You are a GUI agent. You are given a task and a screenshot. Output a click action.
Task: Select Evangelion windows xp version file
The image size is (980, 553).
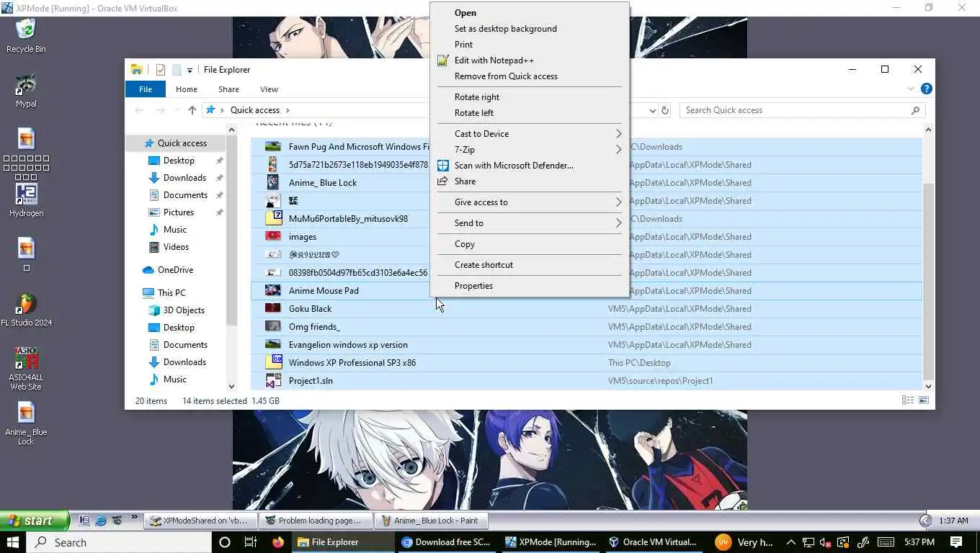pyautogui.click(x=586, y=345)
